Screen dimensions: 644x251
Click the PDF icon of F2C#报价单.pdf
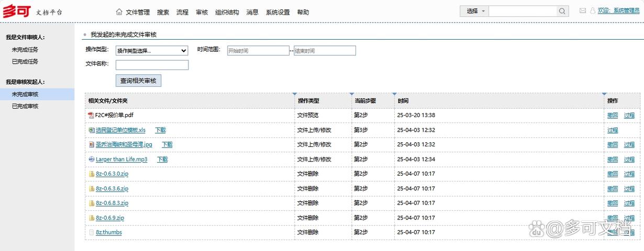[91, 115]
